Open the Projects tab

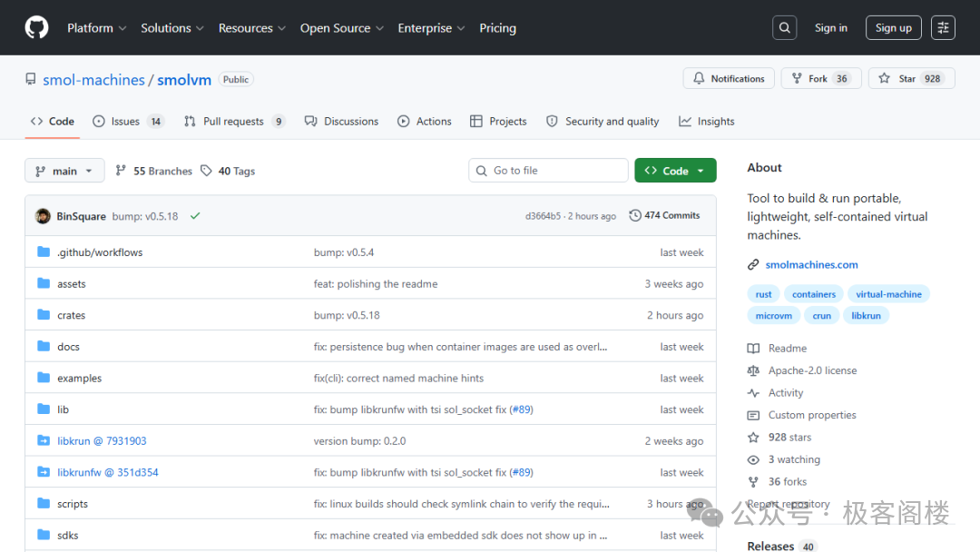tap(498, 122)
